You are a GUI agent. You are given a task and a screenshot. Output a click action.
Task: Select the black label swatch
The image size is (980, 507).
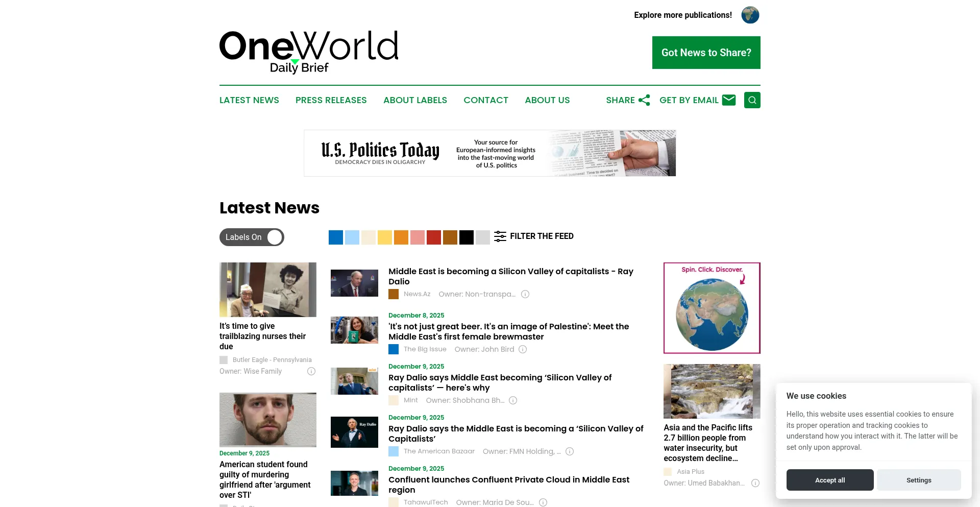[x=467, y=237]
